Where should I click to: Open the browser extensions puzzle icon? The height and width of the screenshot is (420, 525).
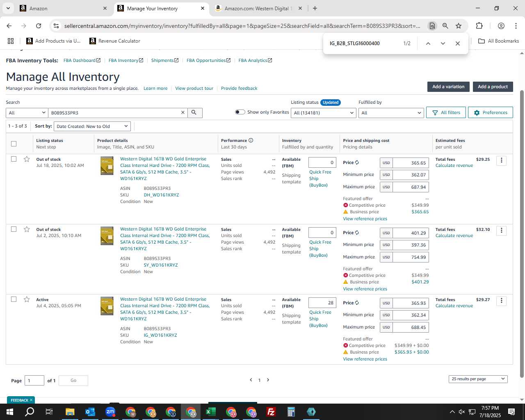(479, 26)
